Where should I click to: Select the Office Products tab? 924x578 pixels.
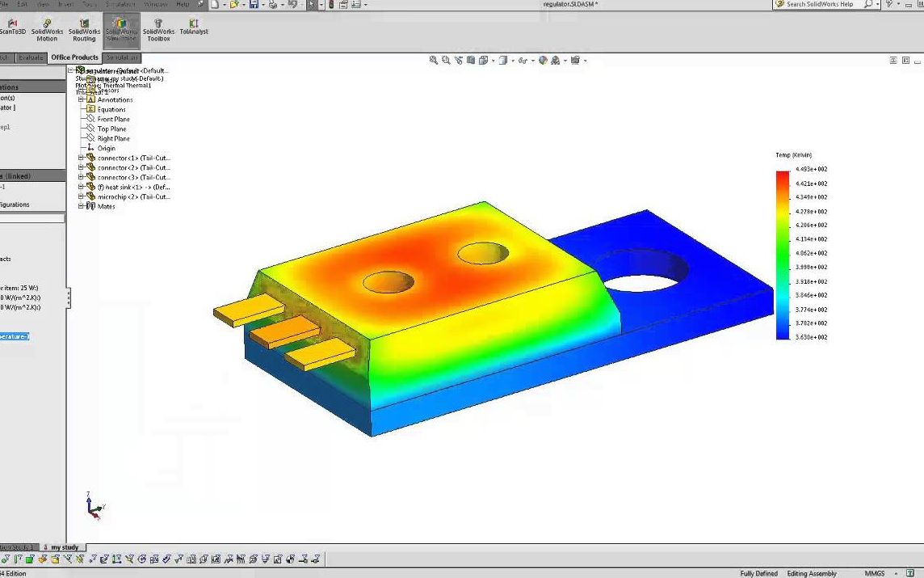(74, 57)
